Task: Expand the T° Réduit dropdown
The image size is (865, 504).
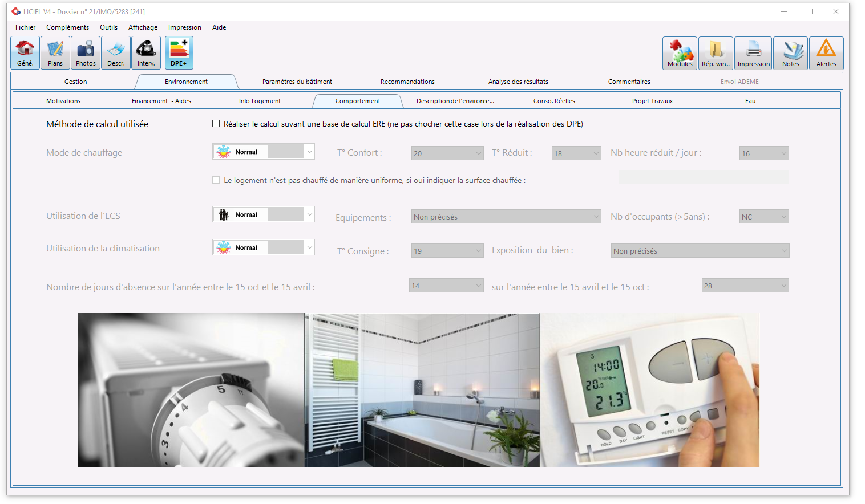Action: coord(576,153)
